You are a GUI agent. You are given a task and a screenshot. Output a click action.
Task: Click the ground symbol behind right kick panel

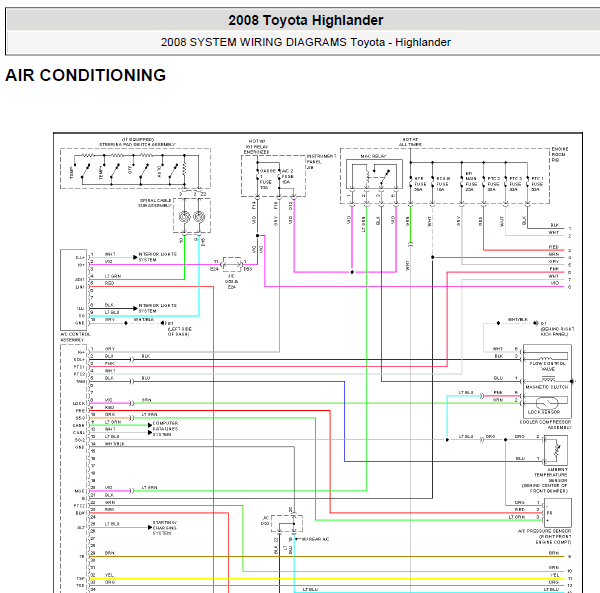coord(536,323)
